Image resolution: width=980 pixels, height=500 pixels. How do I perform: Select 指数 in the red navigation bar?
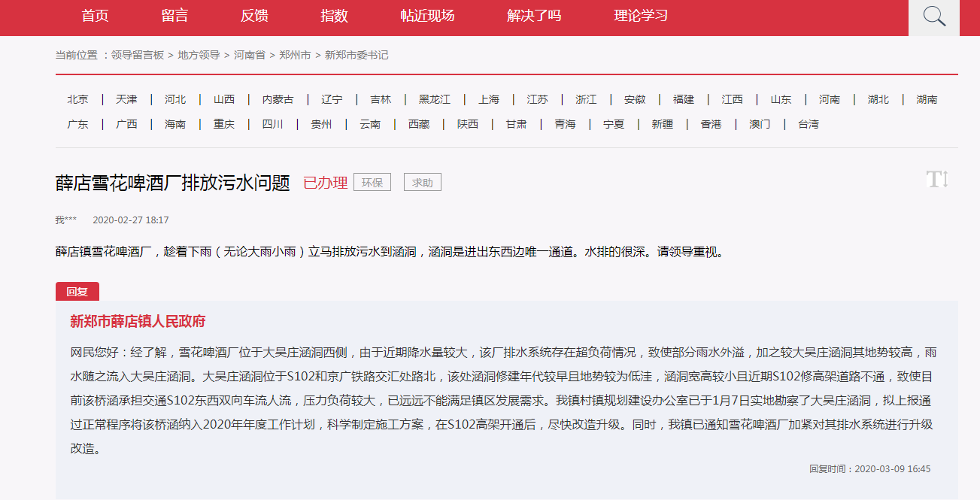(x=335, y=16)
